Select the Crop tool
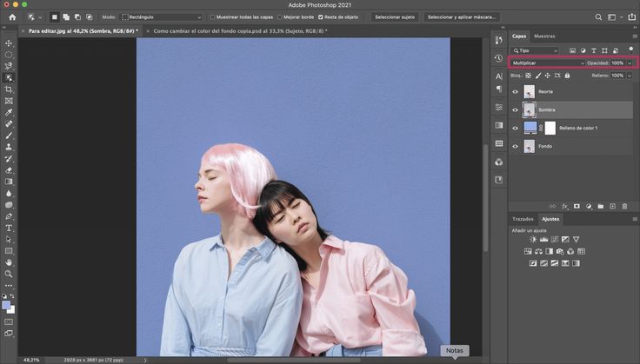The image size is (640, 364). click(9, 89)
